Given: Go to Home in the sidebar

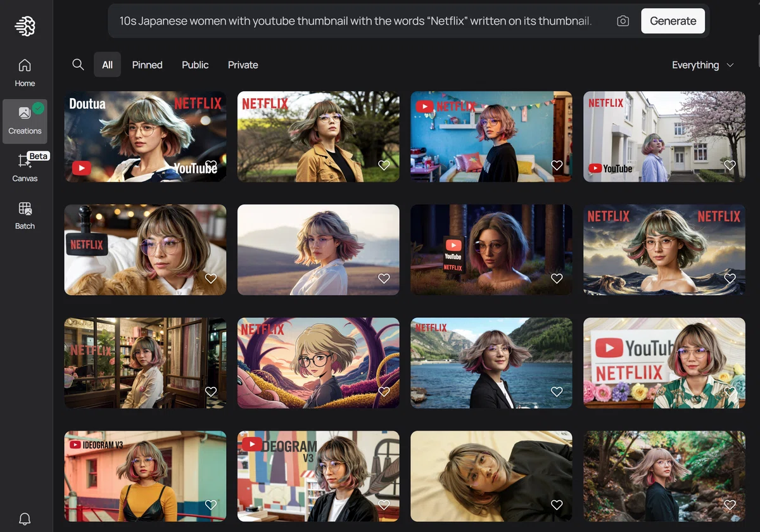Looking at the screenshot, I should click(x=25, y=73).
